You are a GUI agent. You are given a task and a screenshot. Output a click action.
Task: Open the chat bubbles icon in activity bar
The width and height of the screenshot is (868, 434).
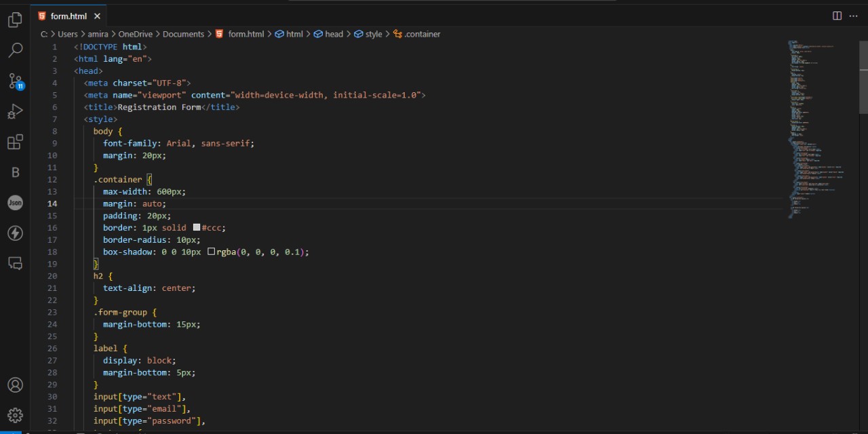(x=15, y=263)
